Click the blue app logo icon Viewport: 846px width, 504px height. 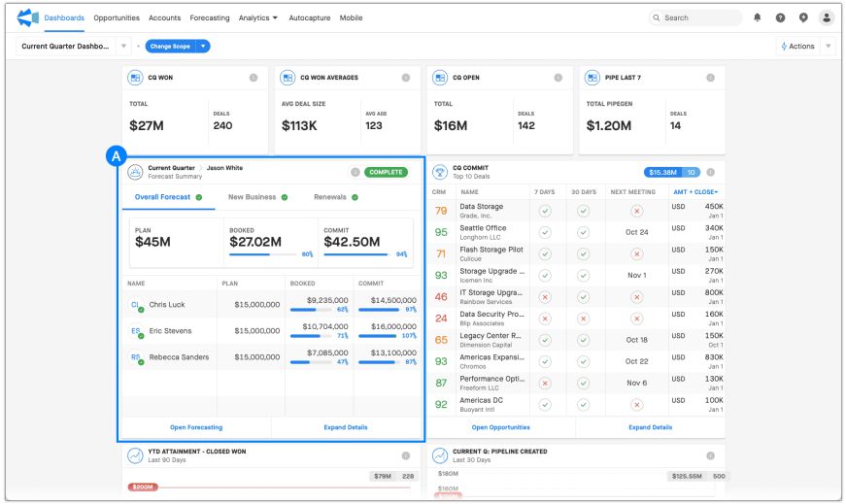click(x=27, y=17)
